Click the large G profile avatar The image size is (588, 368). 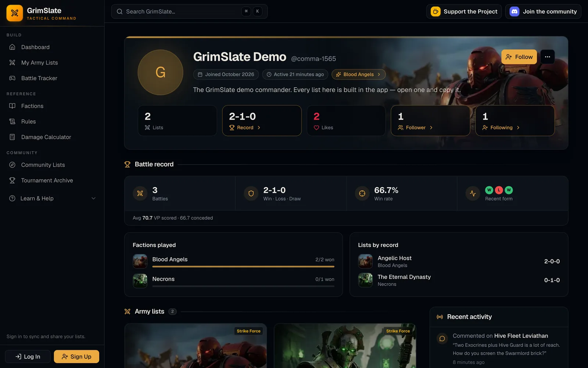pyautogui.click(x=160, y=72)
